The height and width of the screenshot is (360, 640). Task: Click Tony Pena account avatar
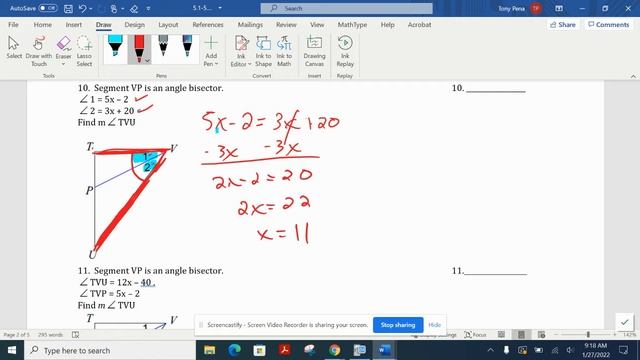[536, 8]
